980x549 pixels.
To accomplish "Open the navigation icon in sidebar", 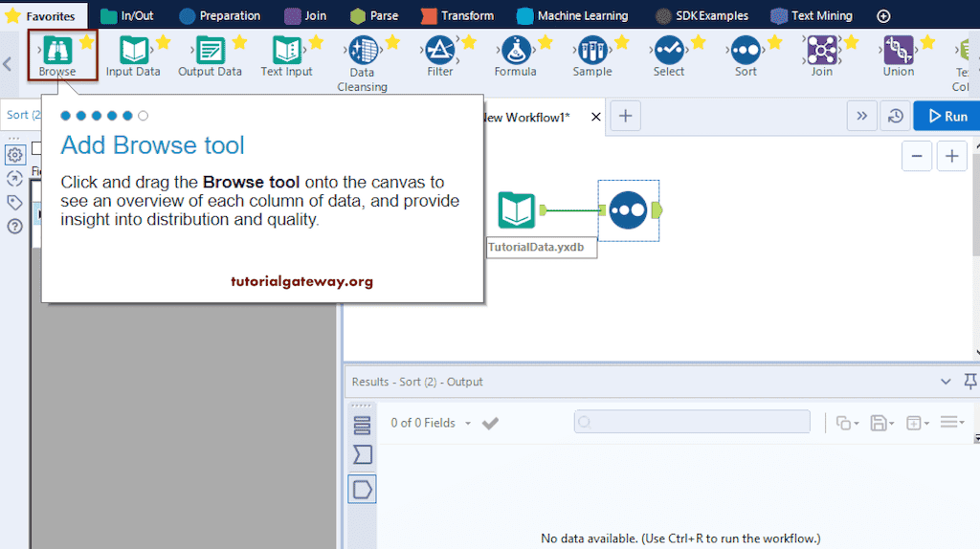I will click(15, 179).
